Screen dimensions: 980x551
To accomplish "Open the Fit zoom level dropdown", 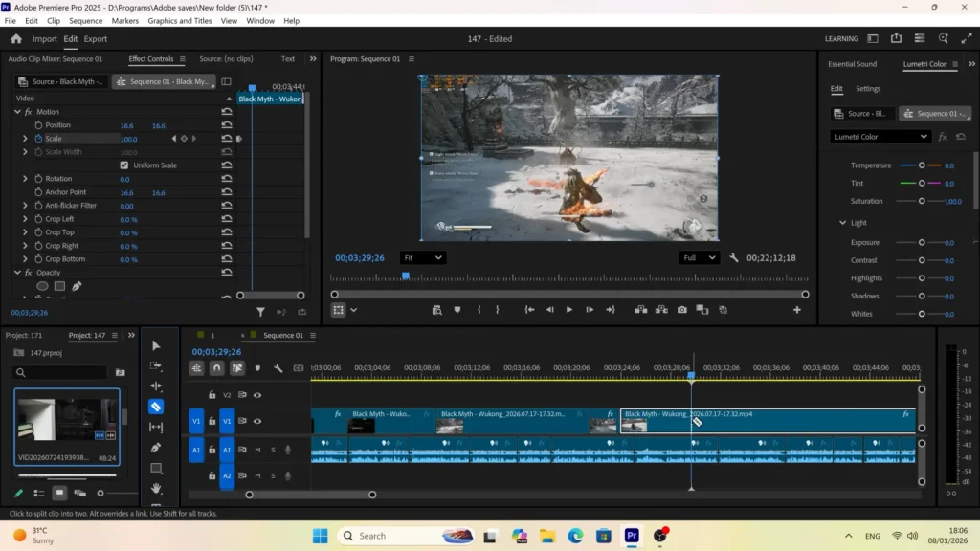I will pos(422,258).
